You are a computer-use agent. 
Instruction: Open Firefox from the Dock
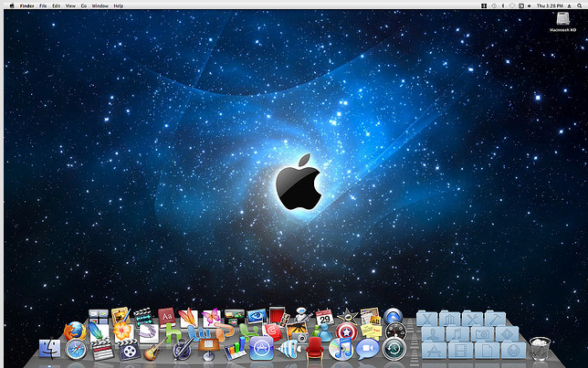(75, 331)
